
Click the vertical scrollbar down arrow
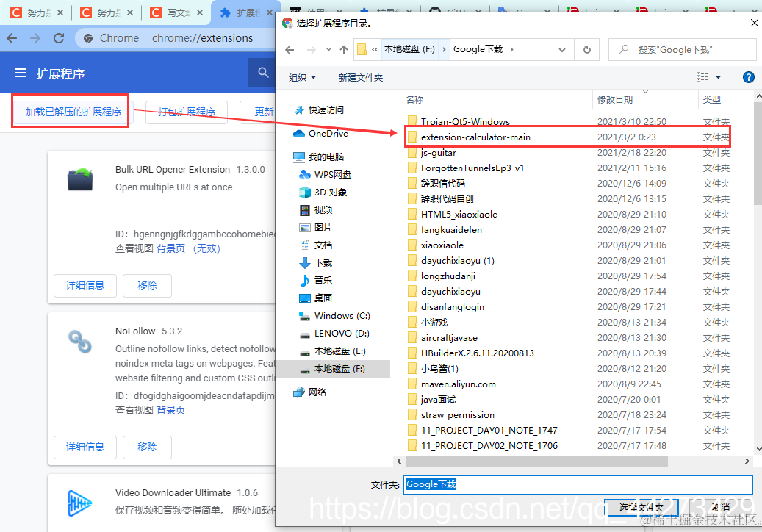click(x=758, y=449)
